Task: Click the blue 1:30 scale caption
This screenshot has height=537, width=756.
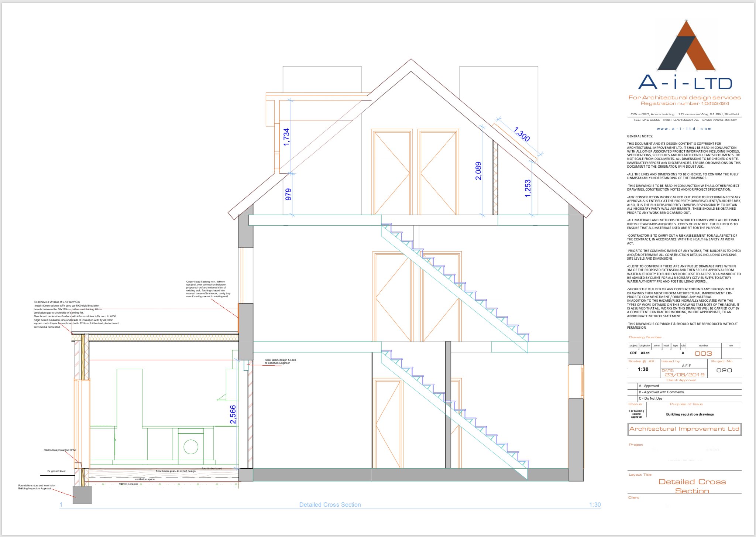Action: click(595, 504)
